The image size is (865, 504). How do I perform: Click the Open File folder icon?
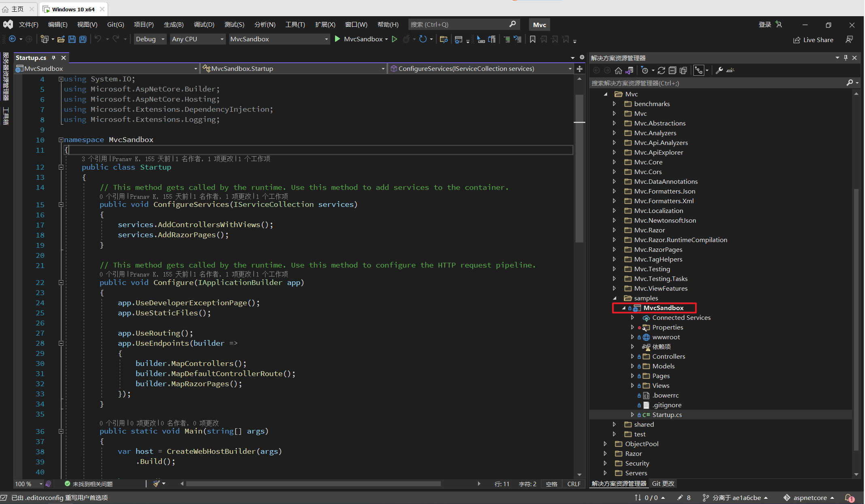coord(61,39)
